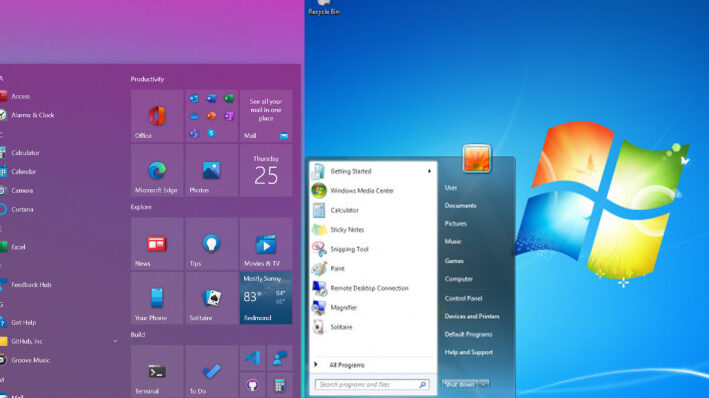
Task: Open Computer in Windows 7 menu
Action: tap(458, 279)
